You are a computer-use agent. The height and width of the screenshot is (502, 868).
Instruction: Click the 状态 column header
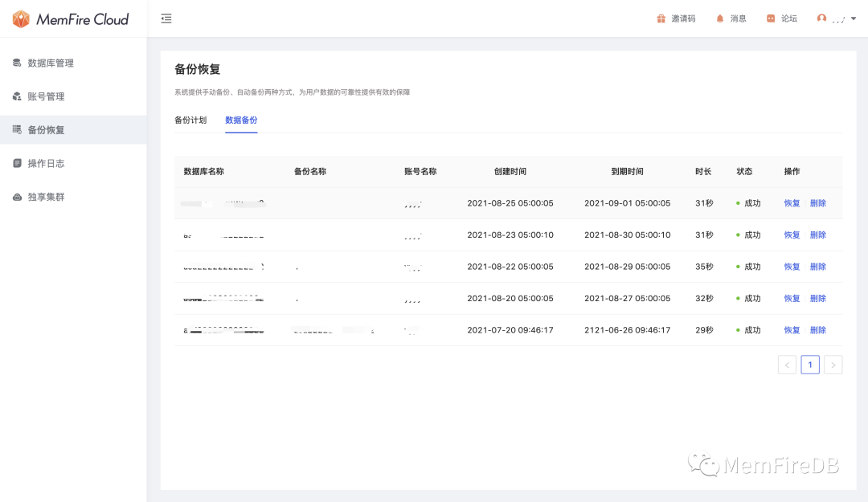744,172
